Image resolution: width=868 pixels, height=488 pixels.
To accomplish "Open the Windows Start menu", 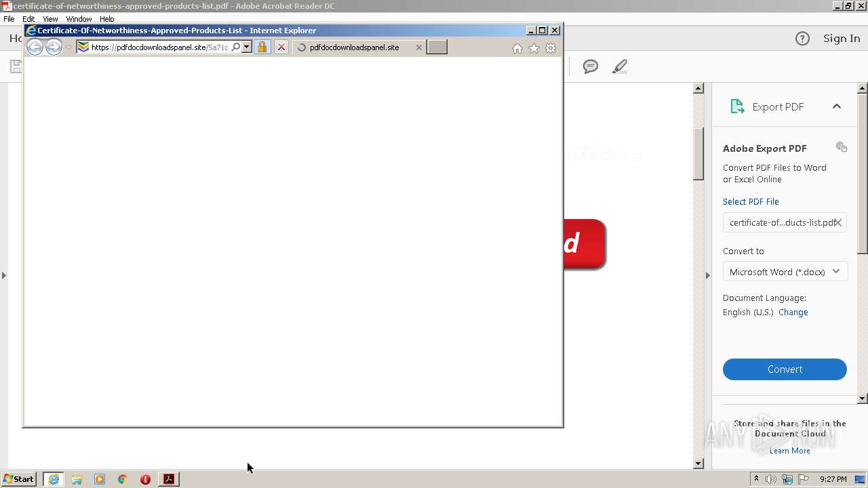I will coord(19,479).
